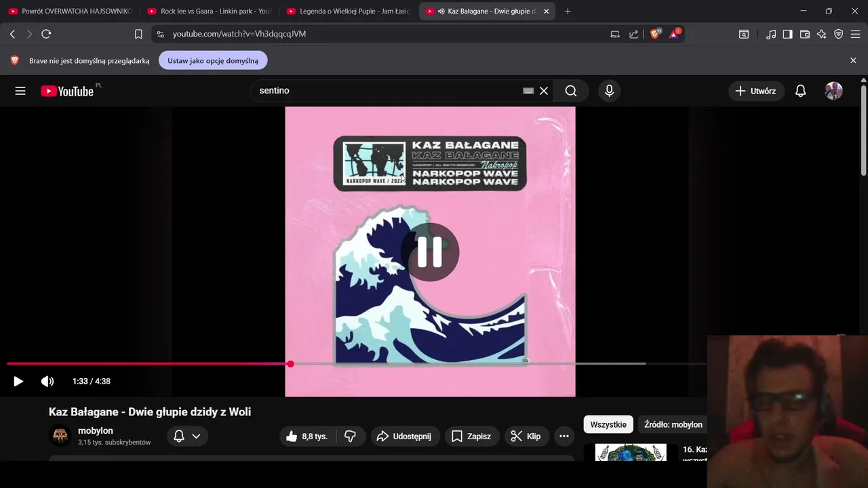The height and width of the screenshot is (488, 868).
Task: Reload the current page
Action: coord(46,34)
